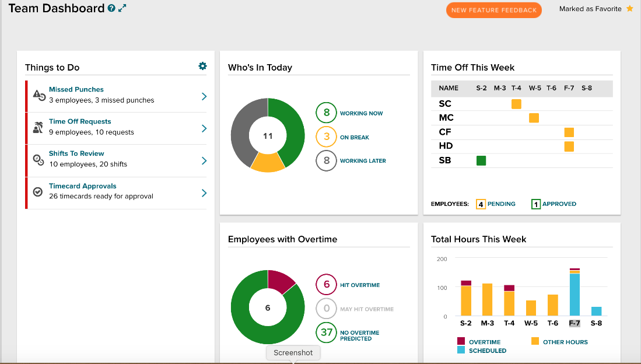Click the expand dashboard arrows icon
Viewport: 641px width, 364px height.
(122, 9)
